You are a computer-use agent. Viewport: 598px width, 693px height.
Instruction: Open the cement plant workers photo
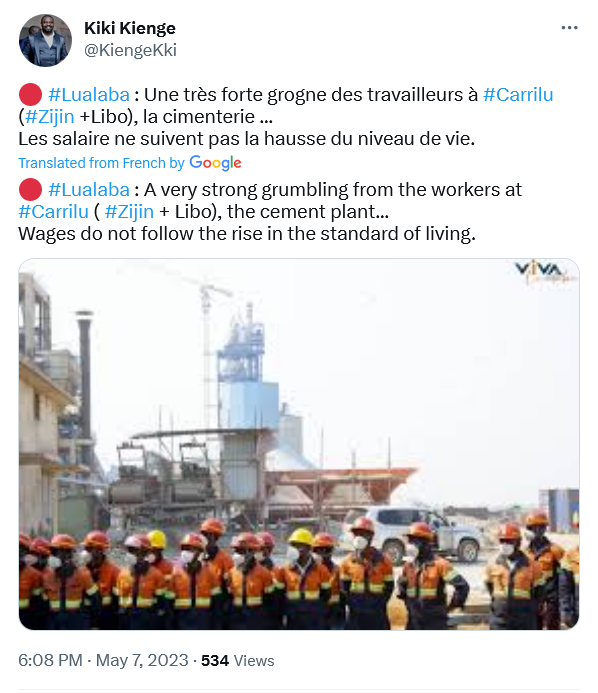click(x=299, y=444)
